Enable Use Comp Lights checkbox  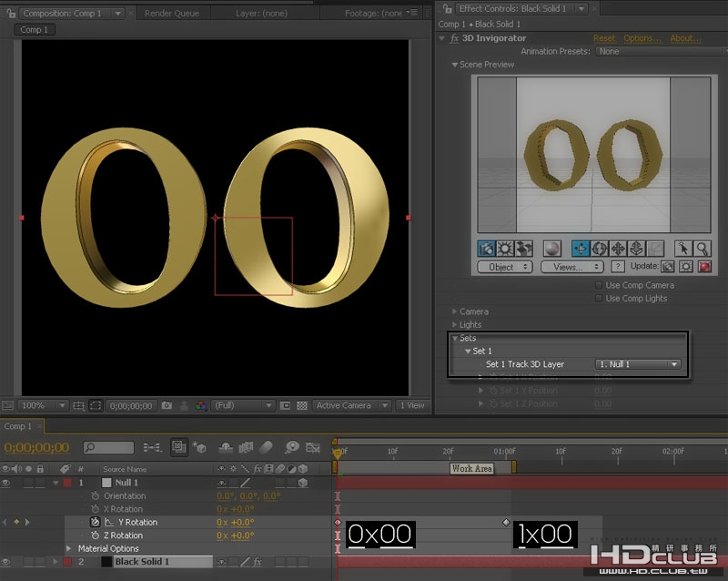(597, 298)
